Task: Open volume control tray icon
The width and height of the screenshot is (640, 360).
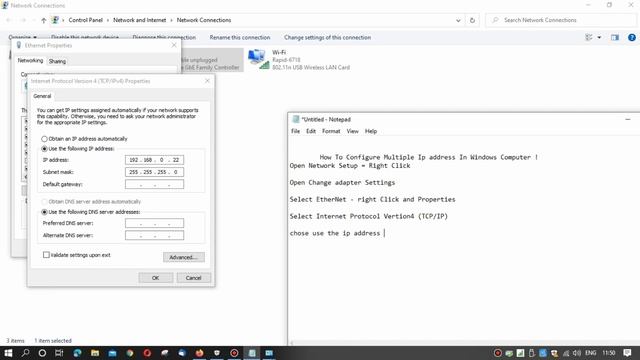Action: 577,353
